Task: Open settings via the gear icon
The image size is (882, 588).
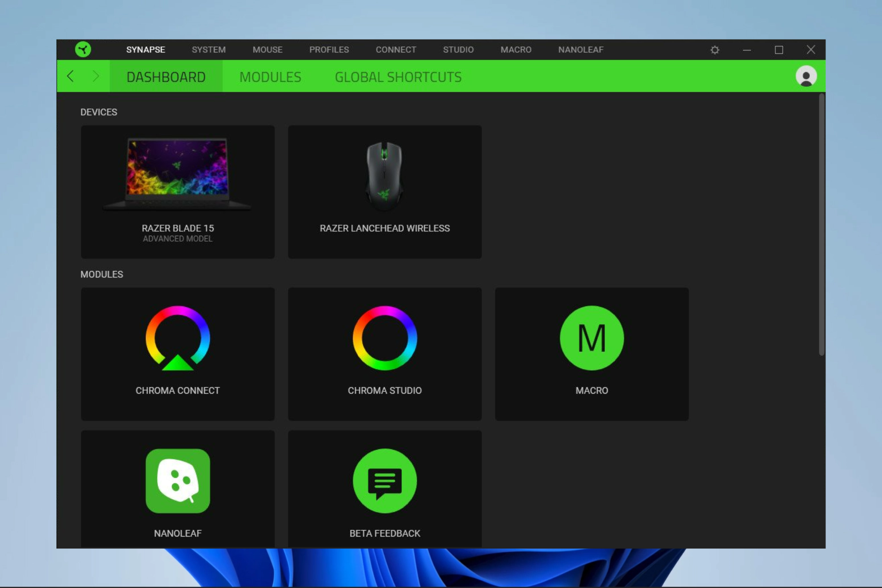Action: pyautogui.click(x=715, y=50)
